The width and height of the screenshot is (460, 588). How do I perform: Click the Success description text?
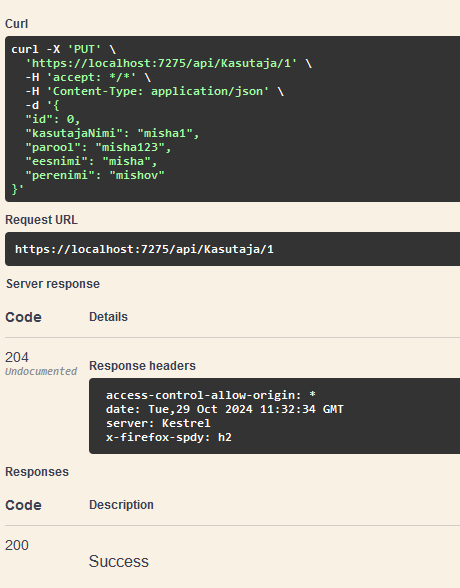pos(119,561)
